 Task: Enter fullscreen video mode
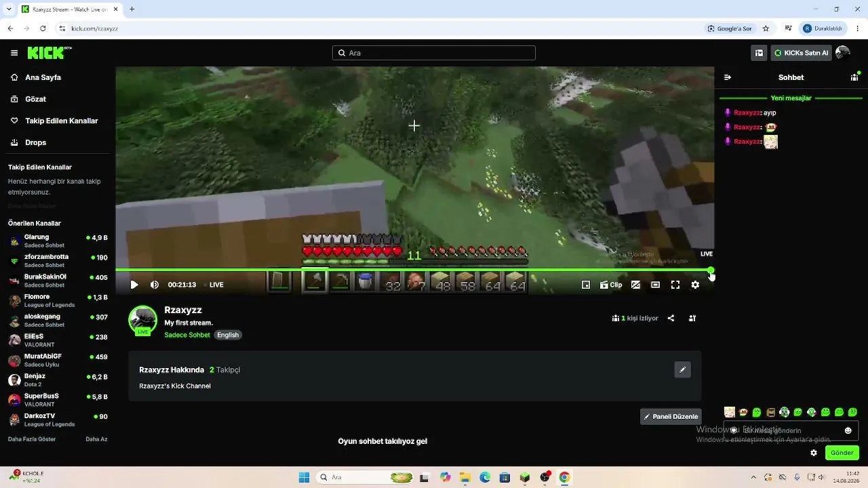tap(675, 285)
